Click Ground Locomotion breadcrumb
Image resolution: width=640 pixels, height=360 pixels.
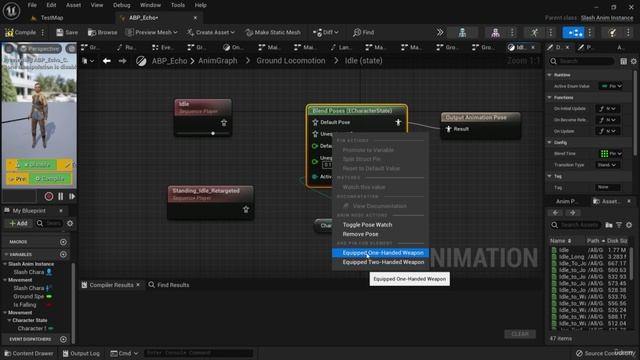[x=291, y=61]
